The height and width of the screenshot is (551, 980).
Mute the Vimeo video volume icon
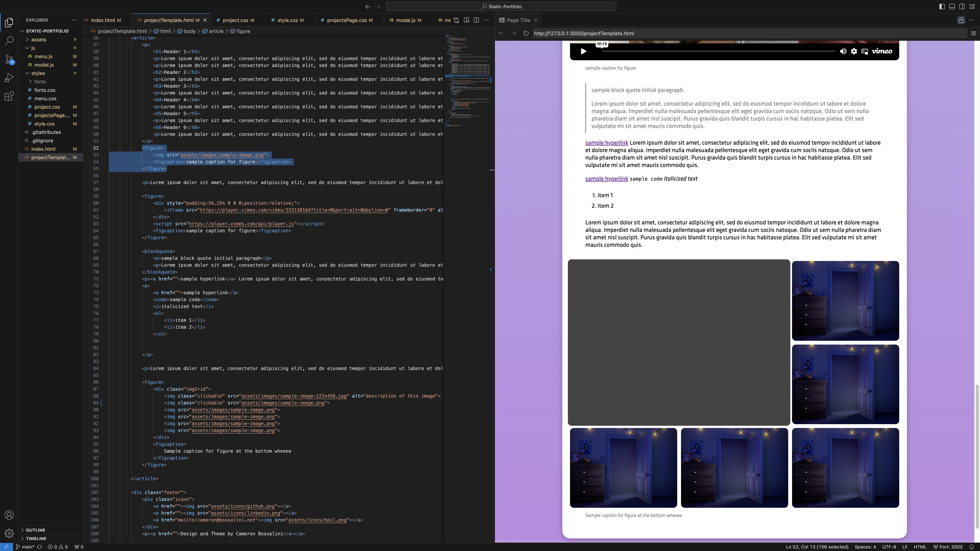pos(843,51)
